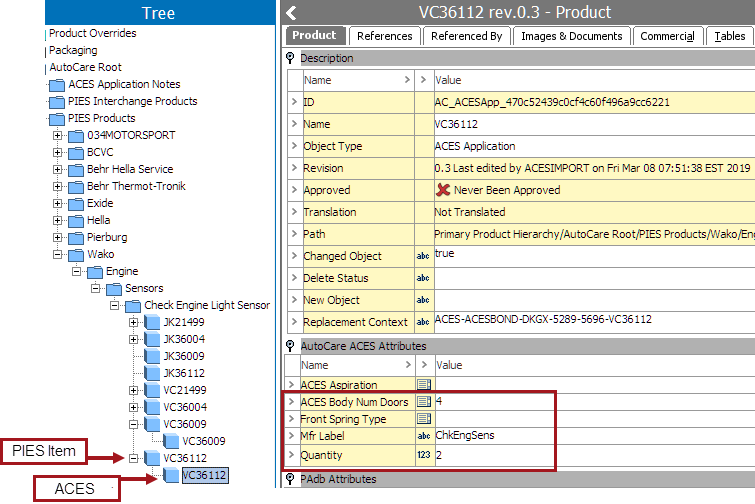Collapse the Wako folder node

point(58,254)
